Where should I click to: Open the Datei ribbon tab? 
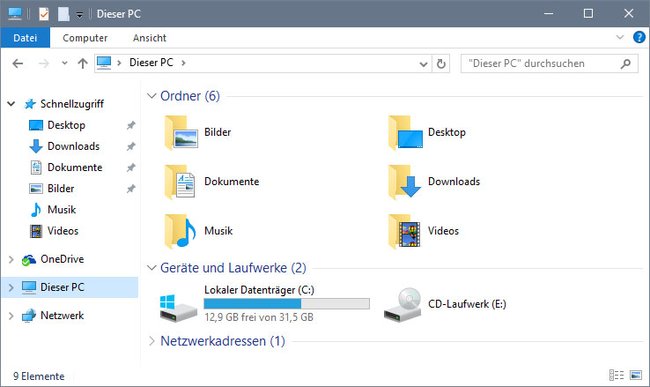[x=25, y=38]
